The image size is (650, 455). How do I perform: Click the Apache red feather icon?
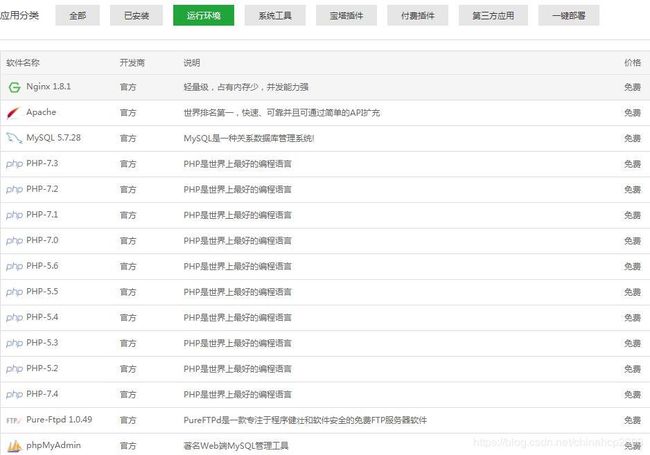[x=14, y=113]
